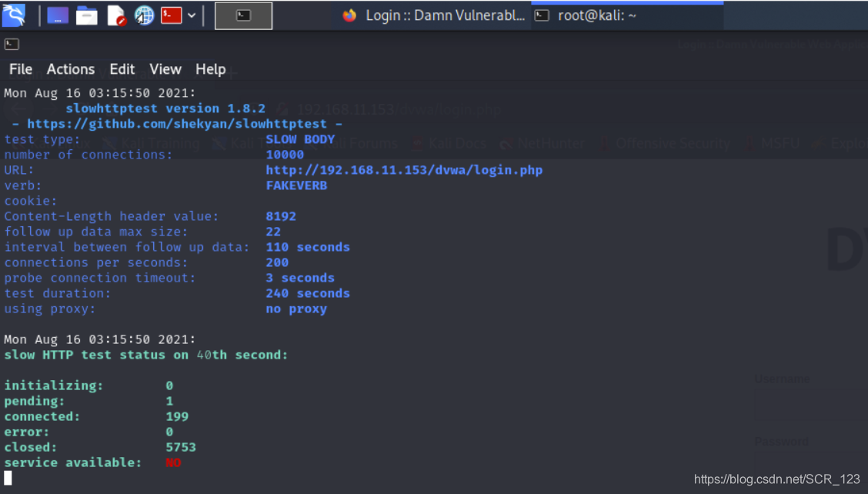
Task: Click the '10000' connections value
Action: (x=285, y=155)
